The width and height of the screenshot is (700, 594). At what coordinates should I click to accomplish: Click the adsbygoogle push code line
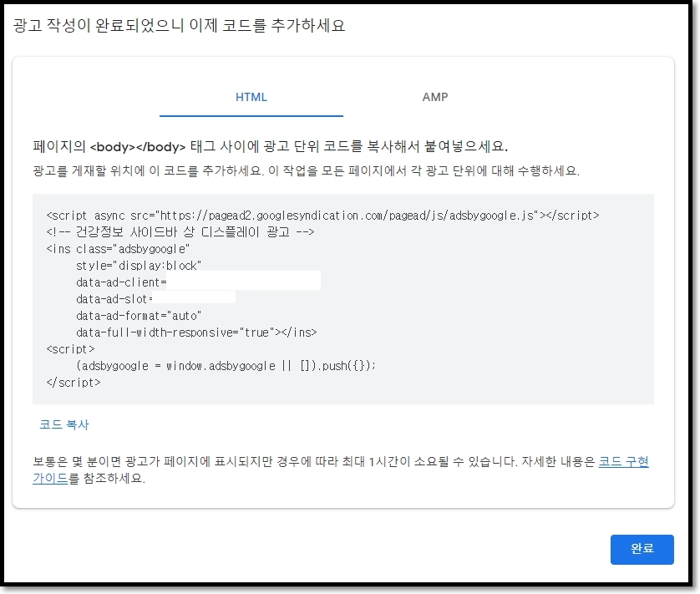click(226, 366)
